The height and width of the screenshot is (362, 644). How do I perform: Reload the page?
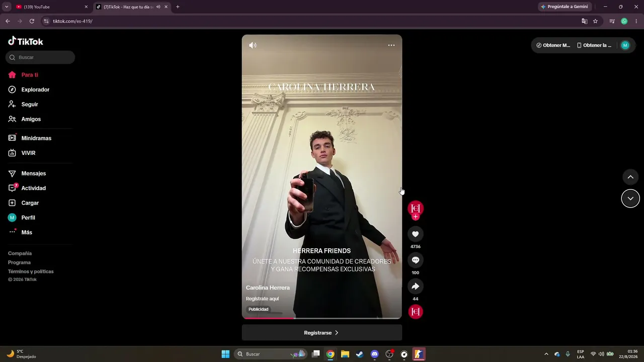click(32, 21)
